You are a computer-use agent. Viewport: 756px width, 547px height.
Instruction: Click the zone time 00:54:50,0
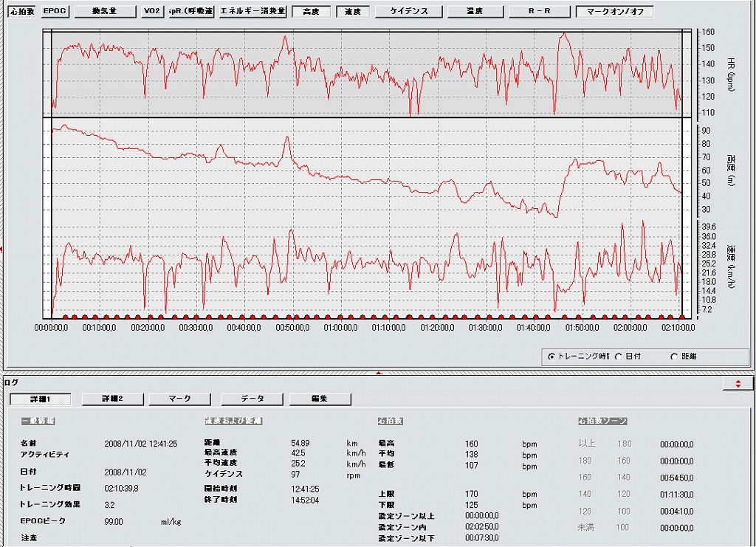coord(677,478)
